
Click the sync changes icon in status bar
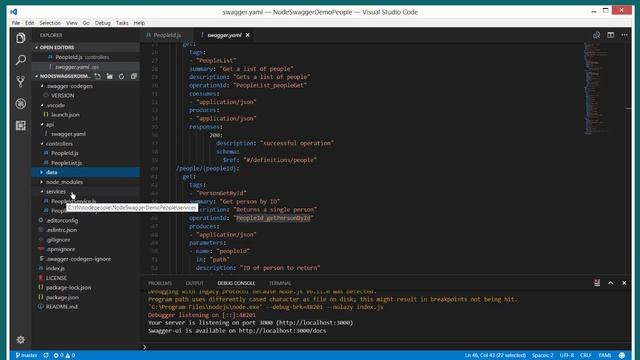46,355
